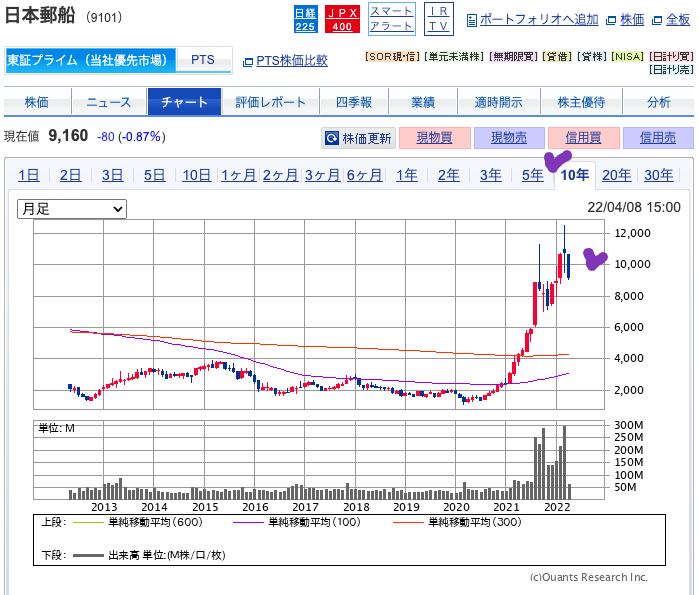Open the 四季報 tab
The image size is (699, 595).
[354, 102]
